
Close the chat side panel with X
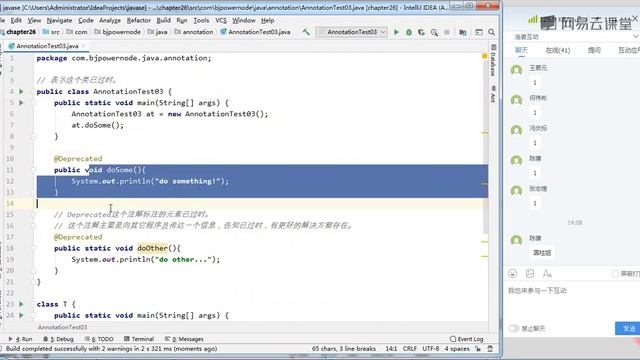(635, 18)
